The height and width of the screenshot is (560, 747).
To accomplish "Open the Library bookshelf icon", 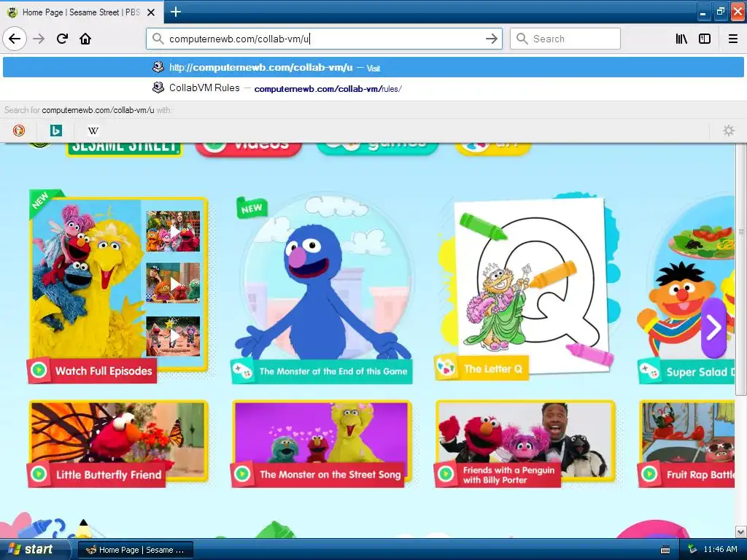I will click(681, 39).
